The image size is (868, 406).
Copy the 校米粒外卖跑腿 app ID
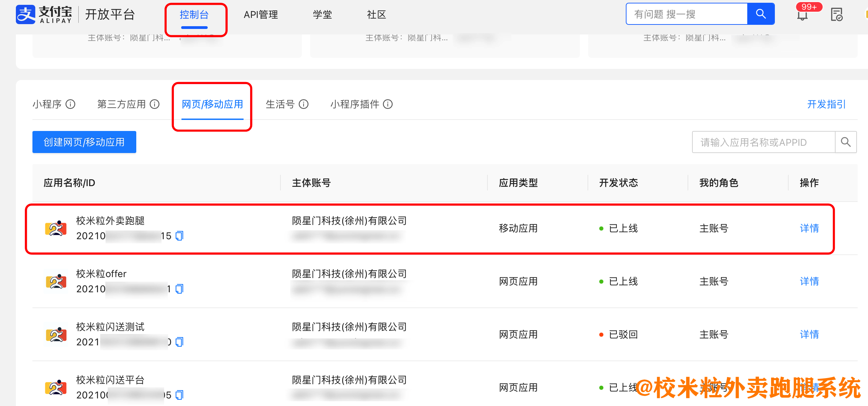point(179,236)
